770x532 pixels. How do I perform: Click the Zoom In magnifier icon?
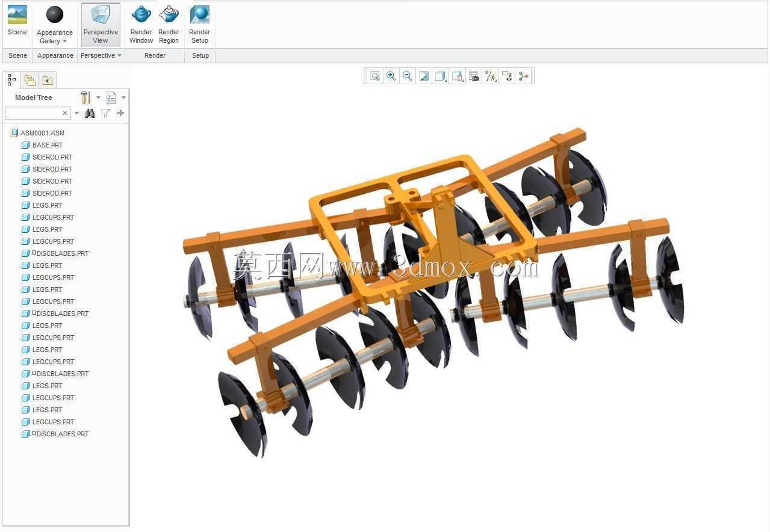coord(391,76)
